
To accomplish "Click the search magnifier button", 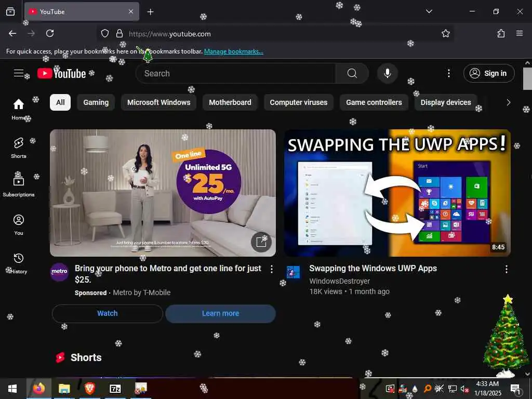I will tap(352, 73).
